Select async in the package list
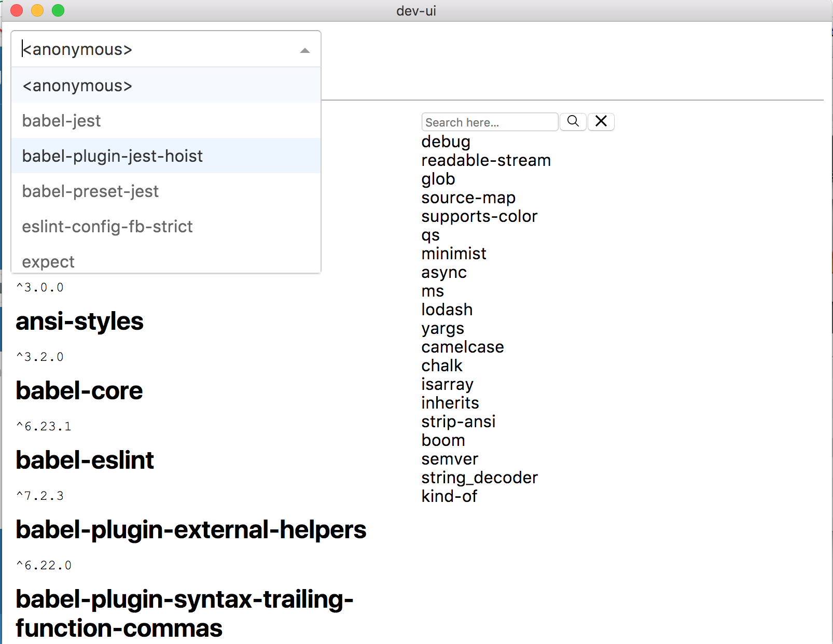Viewport: 833px width, 644px height. click(444, 272)
